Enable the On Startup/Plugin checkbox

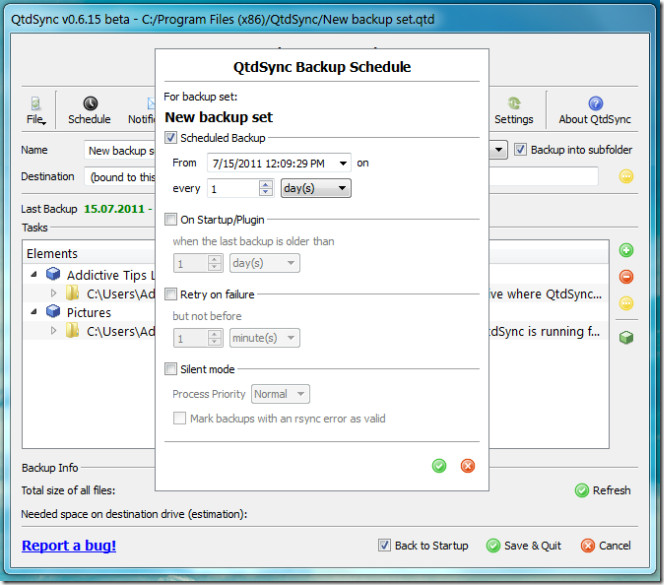(x=170, y=219)
